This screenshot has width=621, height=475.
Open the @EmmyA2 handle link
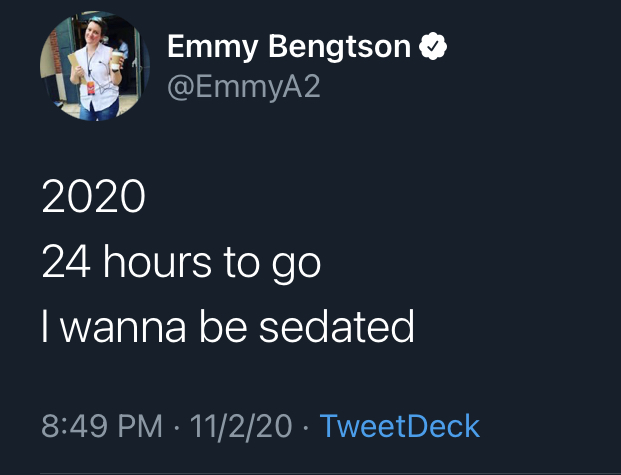coord(243,87)
